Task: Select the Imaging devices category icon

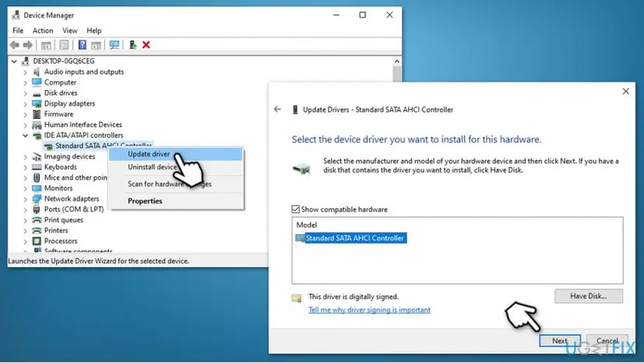Action: (37, 156)
